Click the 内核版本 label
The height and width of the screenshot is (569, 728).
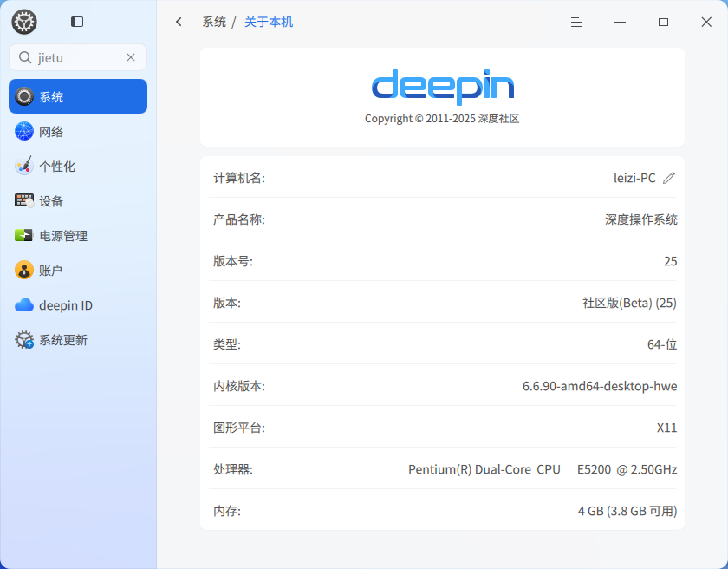coord(239,386)
